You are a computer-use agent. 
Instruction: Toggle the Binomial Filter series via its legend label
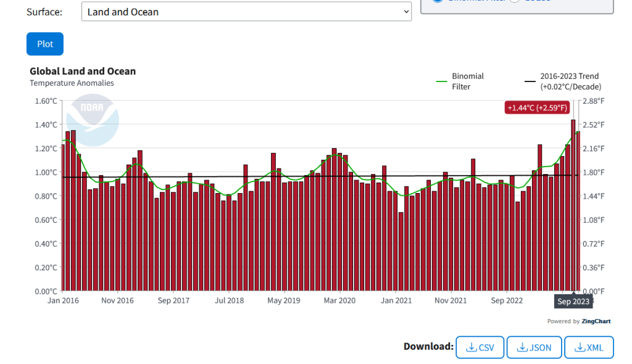468,81
